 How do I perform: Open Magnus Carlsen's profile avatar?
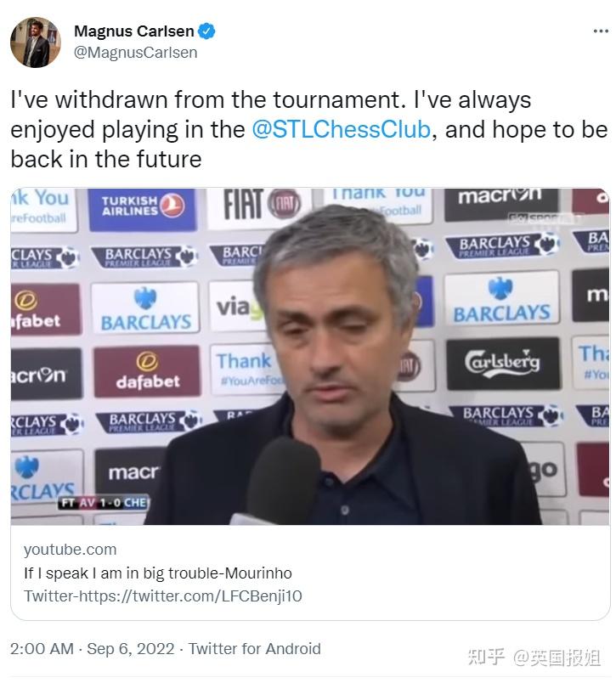[x=36, y=42]
